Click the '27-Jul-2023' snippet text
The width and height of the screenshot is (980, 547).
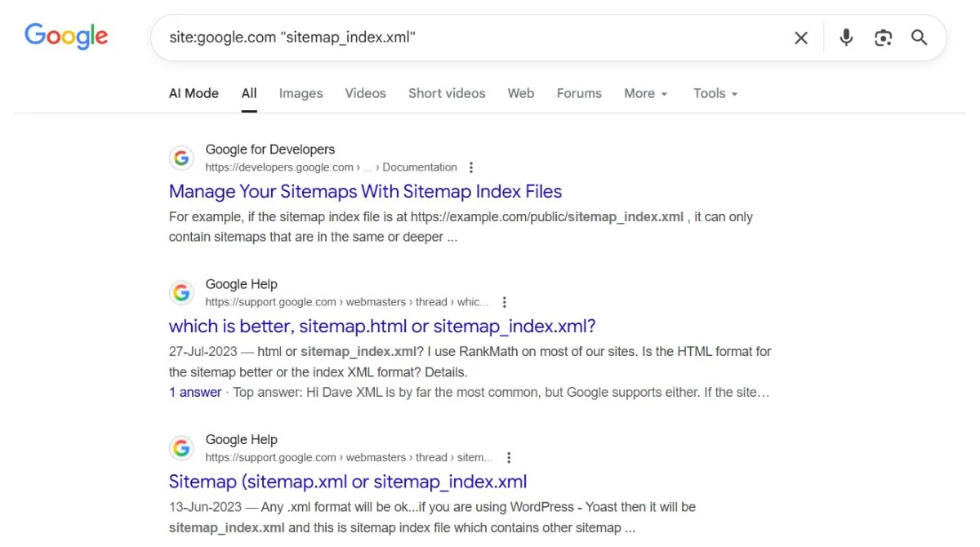204,352
